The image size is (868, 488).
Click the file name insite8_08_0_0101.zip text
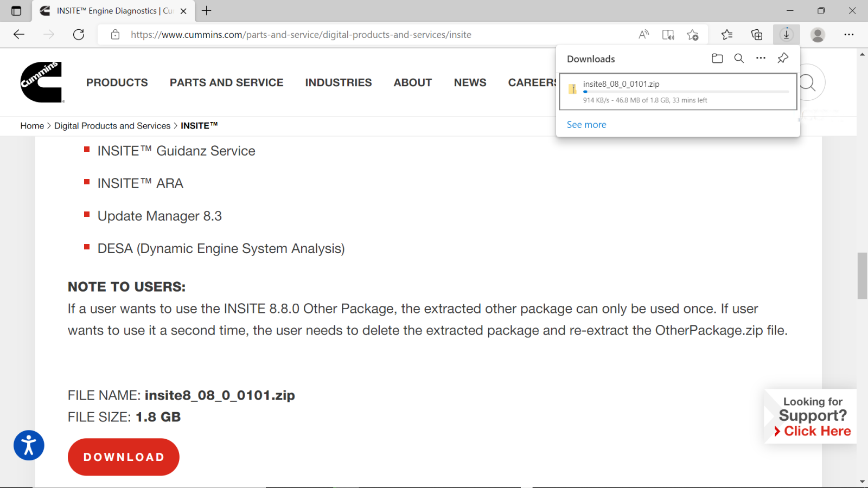click(x=220, y=395)
